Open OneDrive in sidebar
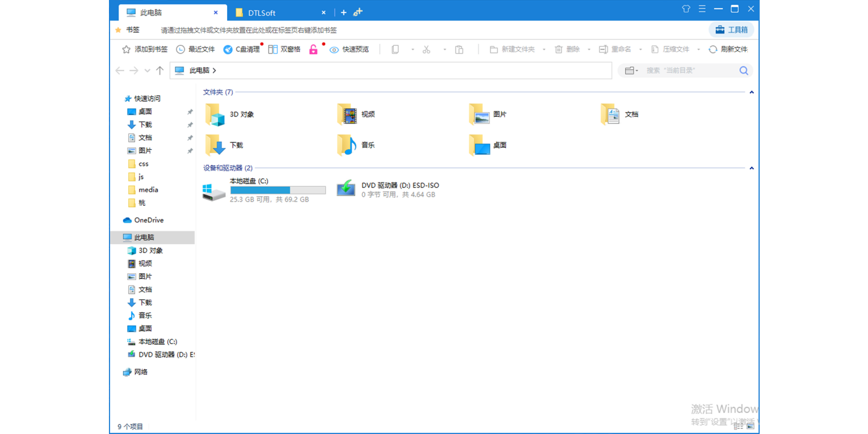 tap(143, 220)
